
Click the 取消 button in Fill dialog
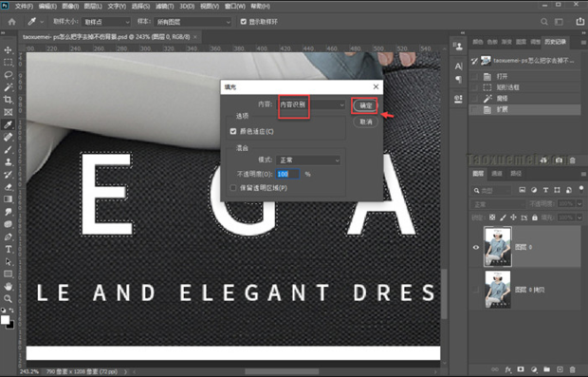pos(365,122)
